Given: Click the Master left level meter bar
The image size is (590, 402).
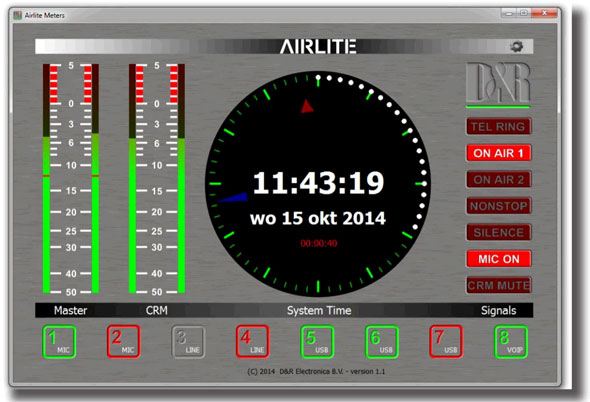Looking at the screenshot, I should coord(46,178).
